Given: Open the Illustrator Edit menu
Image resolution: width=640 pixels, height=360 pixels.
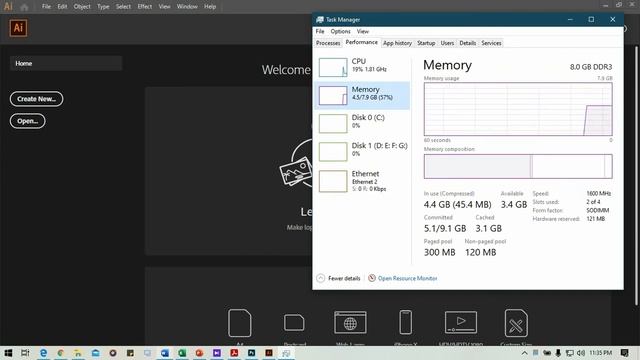Looking at the screenshot, I should tap(62, 7).
